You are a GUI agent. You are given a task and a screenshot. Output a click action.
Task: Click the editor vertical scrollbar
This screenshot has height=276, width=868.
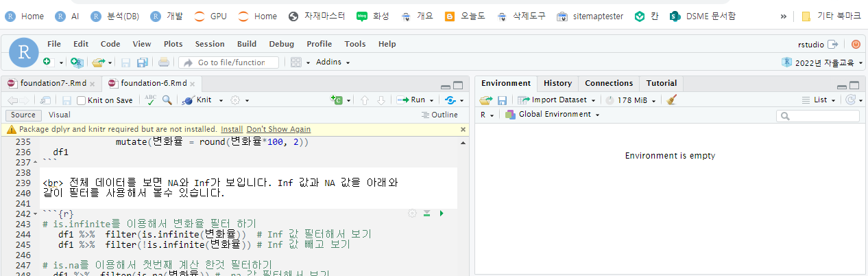point(464,206)
